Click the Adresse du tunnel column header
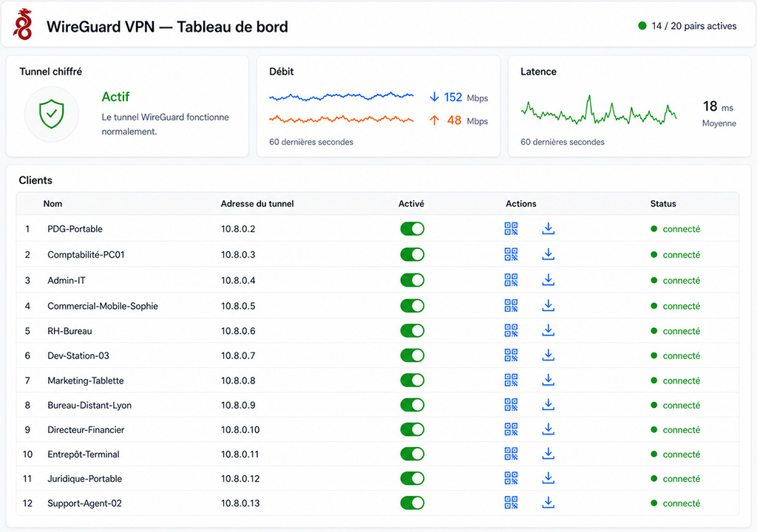The width and height of the screenshot is (757, 532). coord(257,204)
